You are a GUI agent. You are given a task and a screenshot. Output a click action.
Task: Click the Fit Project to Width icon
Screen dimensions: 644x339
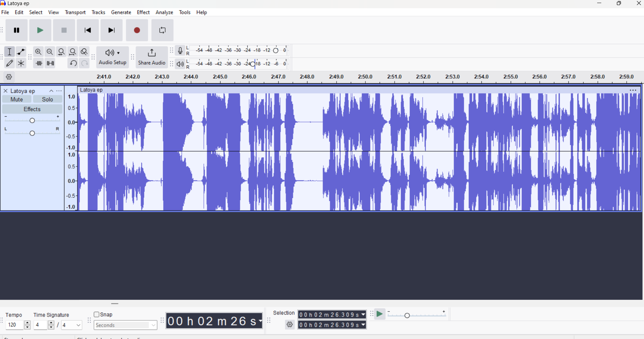pos(73,52)
